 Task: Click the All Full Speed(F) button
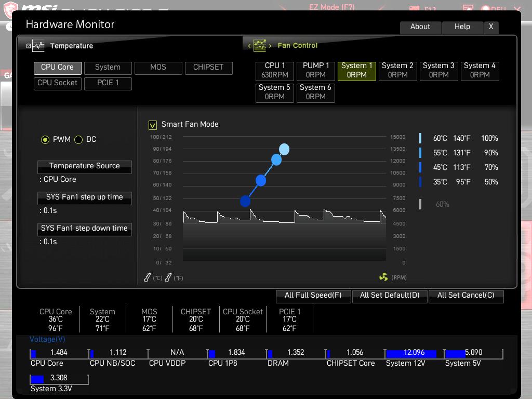coord(313,296)
